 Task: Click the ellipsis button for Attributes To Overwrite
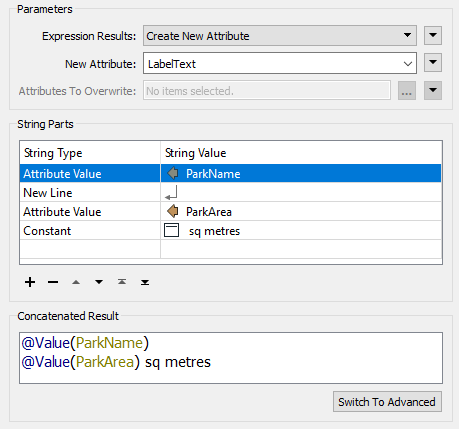point(407,91)
